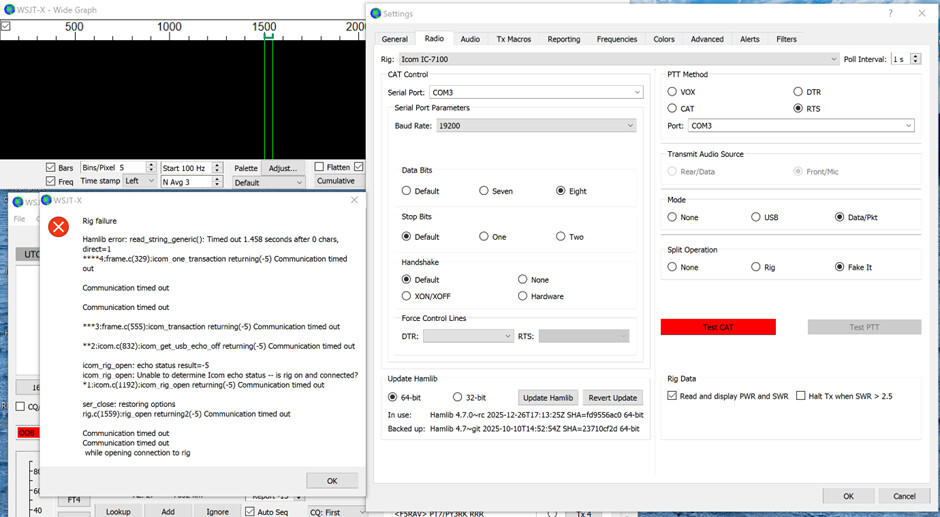Click the WSJT-X icon in Settings title bar

[376, 13]
